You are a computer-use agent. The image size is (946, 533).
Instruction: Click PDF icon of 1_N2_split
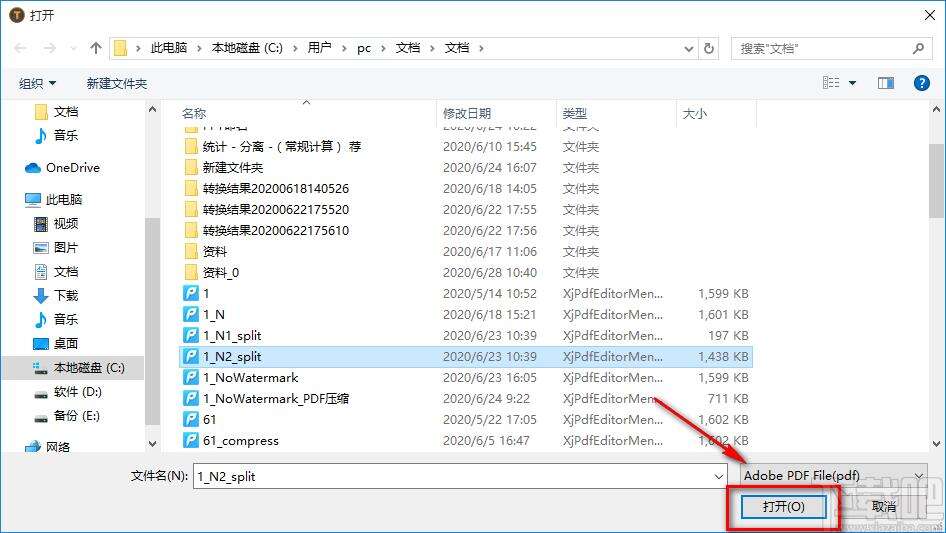(x=191, y=357)
